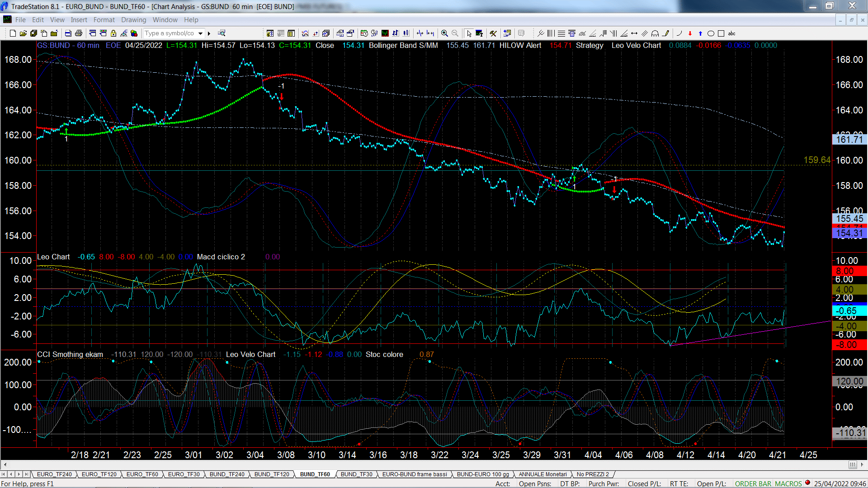Click the MACROS status entry
Screen dimensions: 868x488
click(x=788, y=483)
